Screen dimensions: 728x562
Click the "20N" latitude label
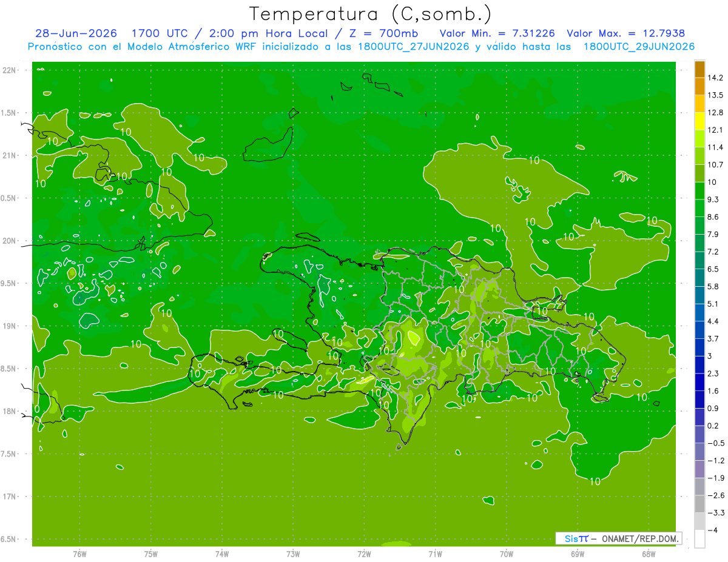pyautogui.click(x=10, y=241)
